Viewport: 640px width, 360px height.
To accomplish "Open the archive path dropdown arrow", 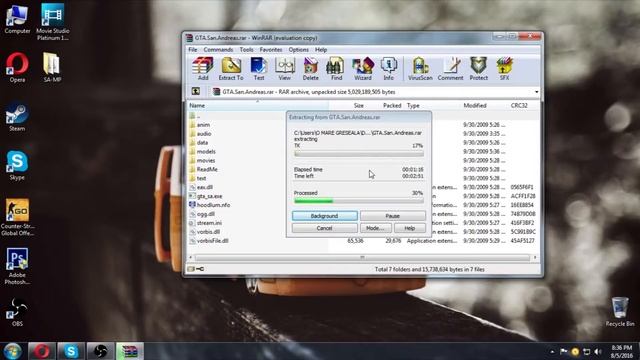I will pyautogui.click(x=536, y=92).
